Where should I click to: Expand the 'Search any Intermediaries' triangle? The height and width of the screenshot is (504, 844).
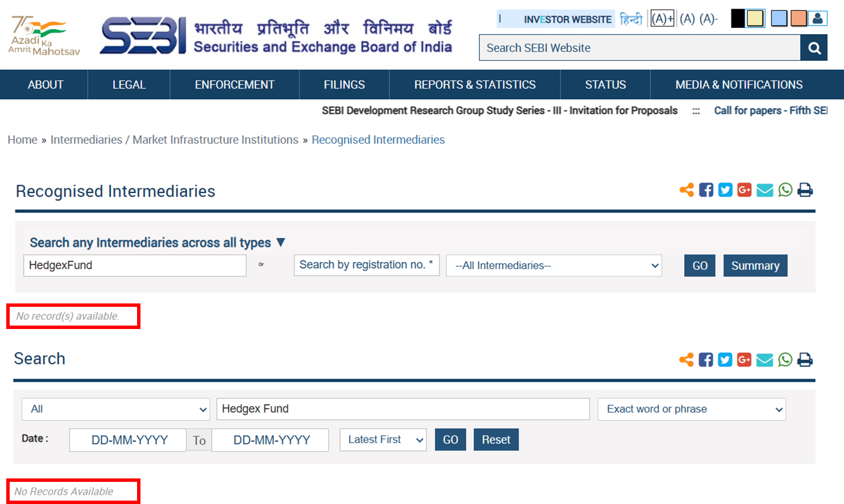click(x=280, y=243)
